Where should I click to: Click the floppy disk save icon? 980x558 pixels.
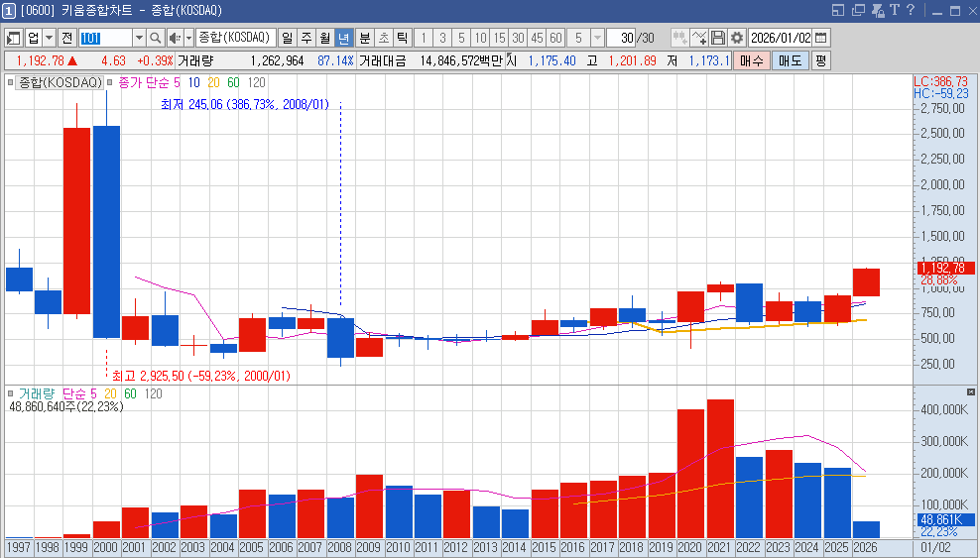[718, 38]
